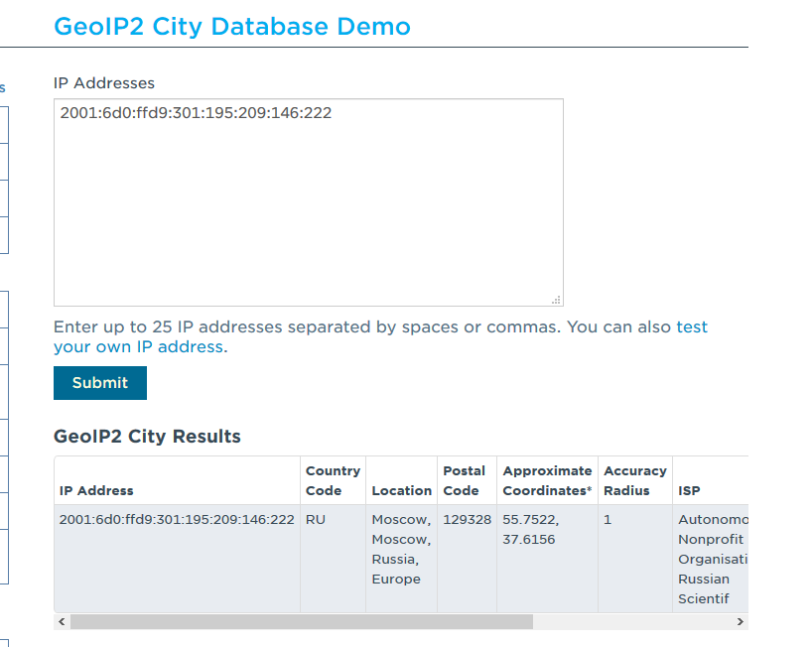
Task: Click the 'GeoIP2 City Database Demo' heading
Action: [x=232, y=27]
